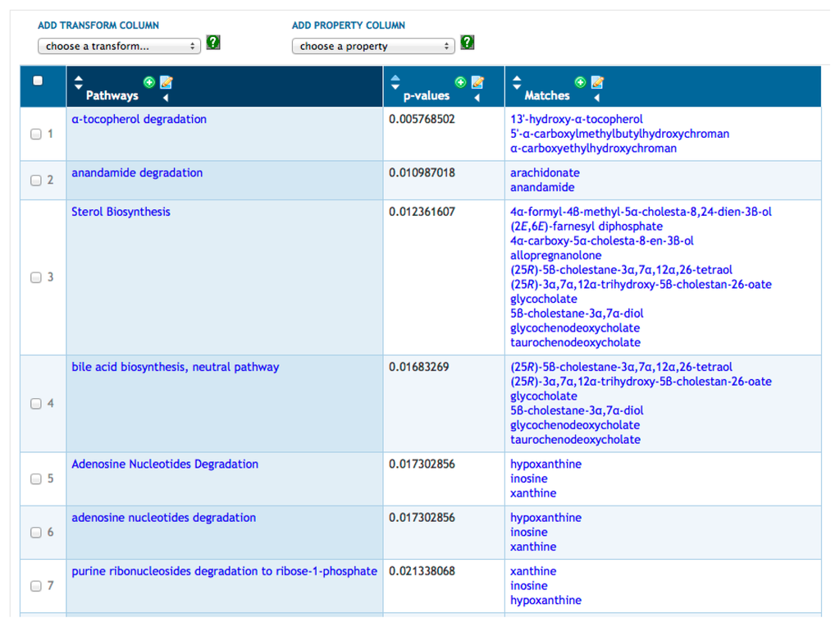
Task: Sort table by p-values column arrows
Action: click(x=395, y=82)
